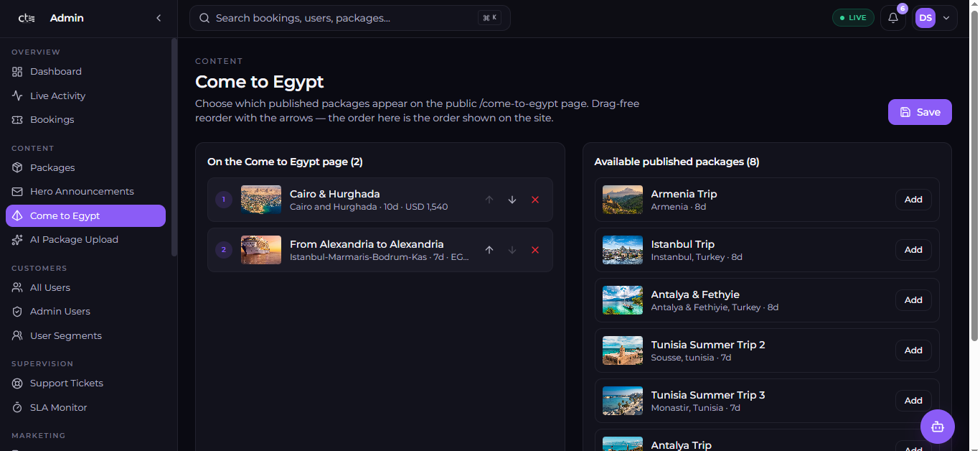Open AI Package Upload
Screen dimensions: 980x451
pyautogui.click(x=85, y=240)
